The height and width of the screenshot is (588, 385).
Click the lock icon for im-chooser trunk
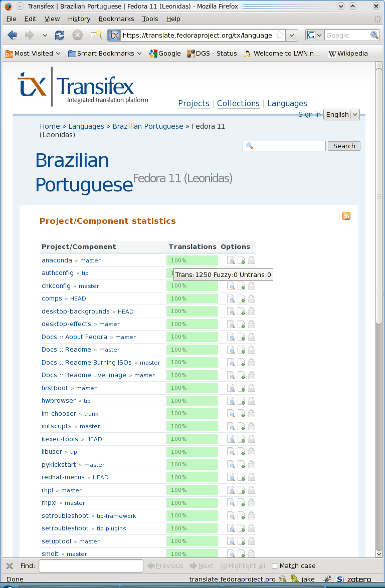(x=252, y=413)
